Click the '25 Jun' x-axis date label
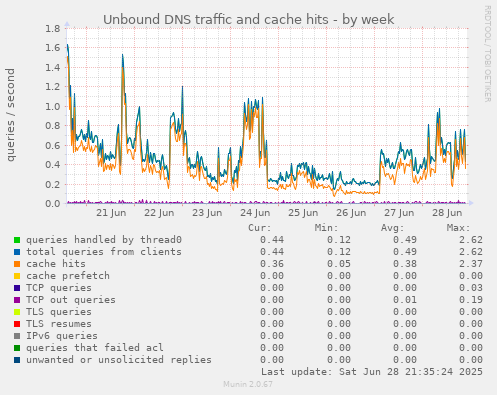Screen dimensions: 497x395 point(303,213)
